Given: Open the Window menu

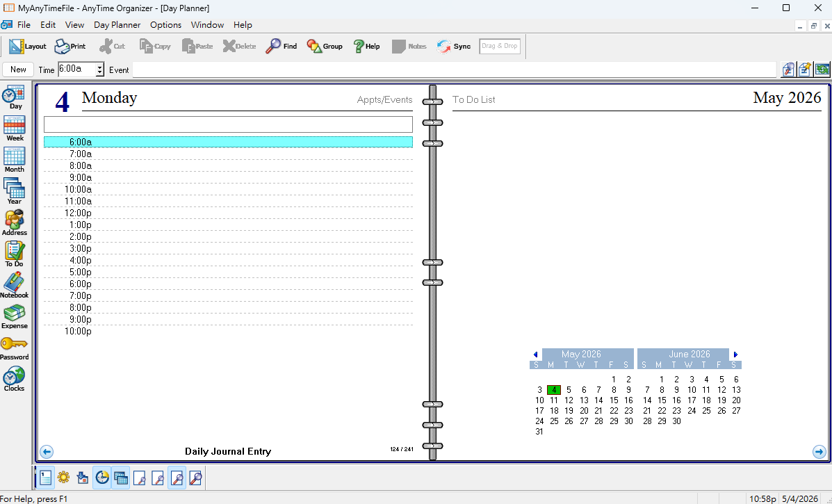Looking at the screenshot, I should pos(207,25).
